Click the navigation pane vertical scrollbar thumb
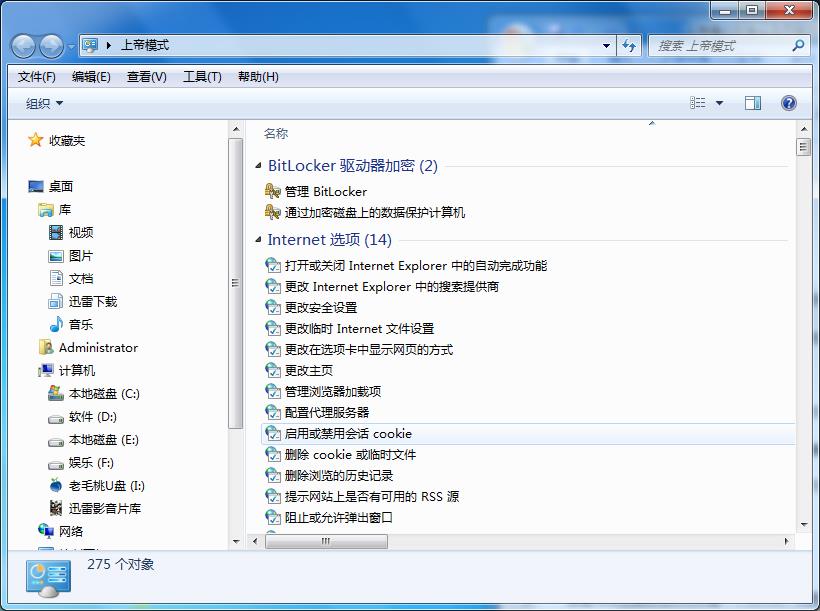820x611 pixels. click(x=235, y=283)
